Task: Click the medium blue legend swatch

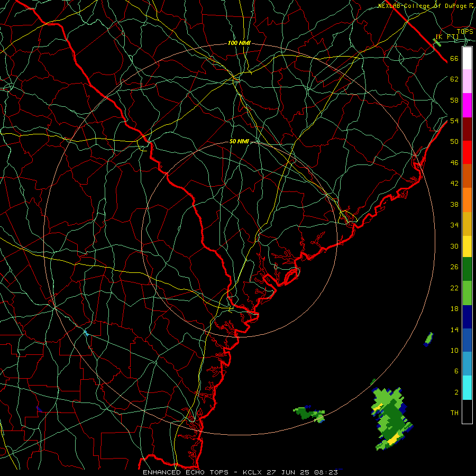Action: pyautogui.click(x=467, y=340)
